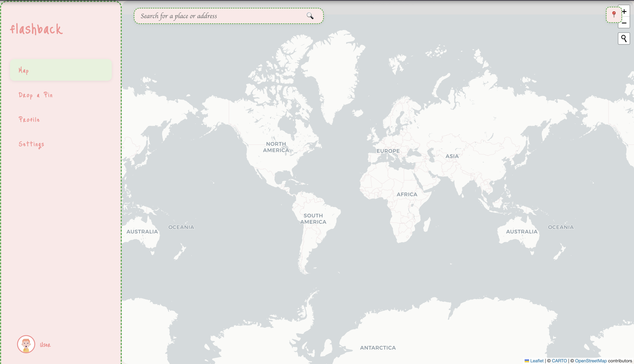
Task: Click the user avatar picture
Action: tap(26, 344)
